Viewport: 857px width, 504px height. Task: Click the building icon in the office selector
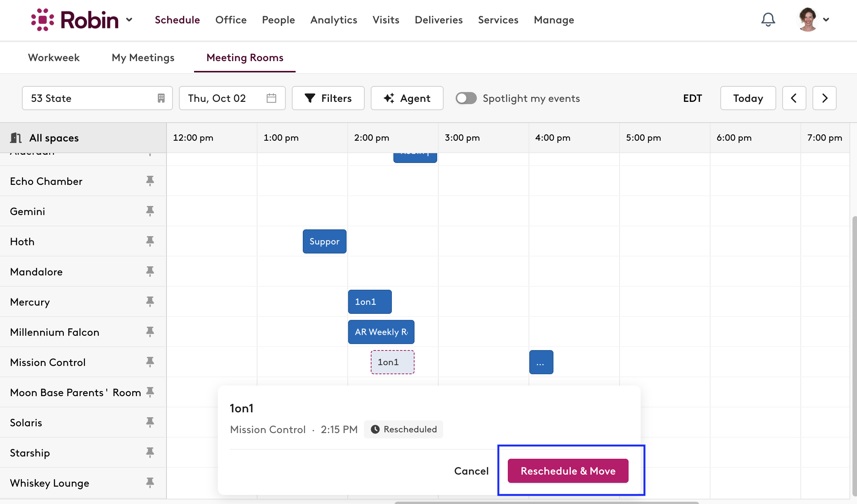pos(161,98)
